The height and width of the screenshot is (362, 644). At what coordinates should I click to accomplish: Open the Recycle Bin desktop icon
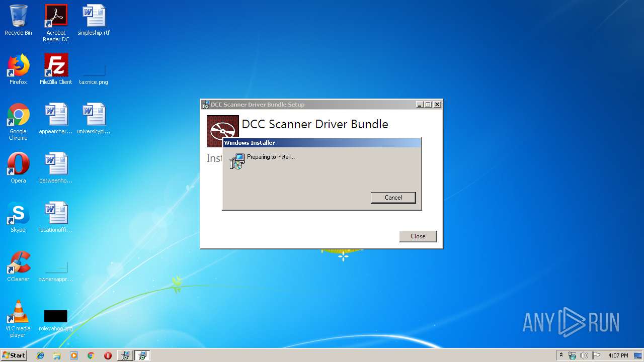[18, 20]
